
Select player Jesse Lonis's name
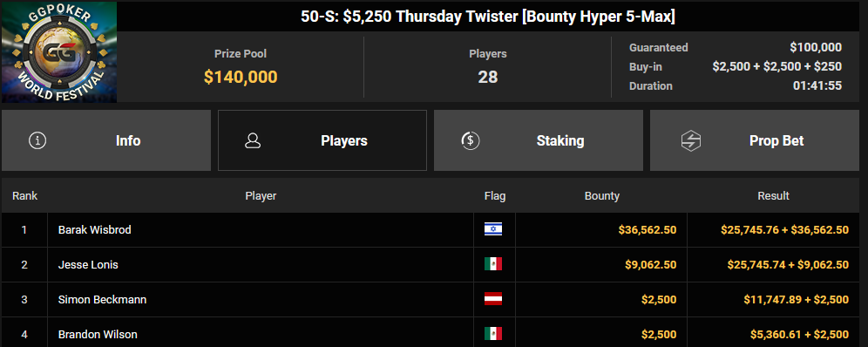pos(88,264)
